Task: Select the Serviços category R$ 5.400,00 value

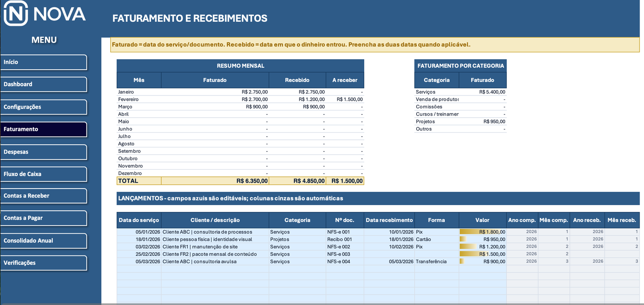Action: click(x=483, y=92)
